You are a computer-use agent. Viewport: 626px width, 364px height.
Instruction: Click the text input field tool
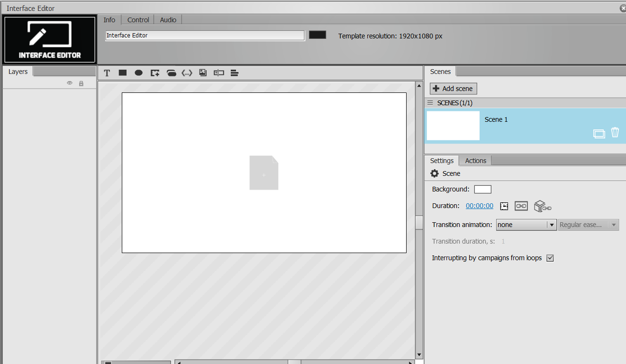coord(218,73)
